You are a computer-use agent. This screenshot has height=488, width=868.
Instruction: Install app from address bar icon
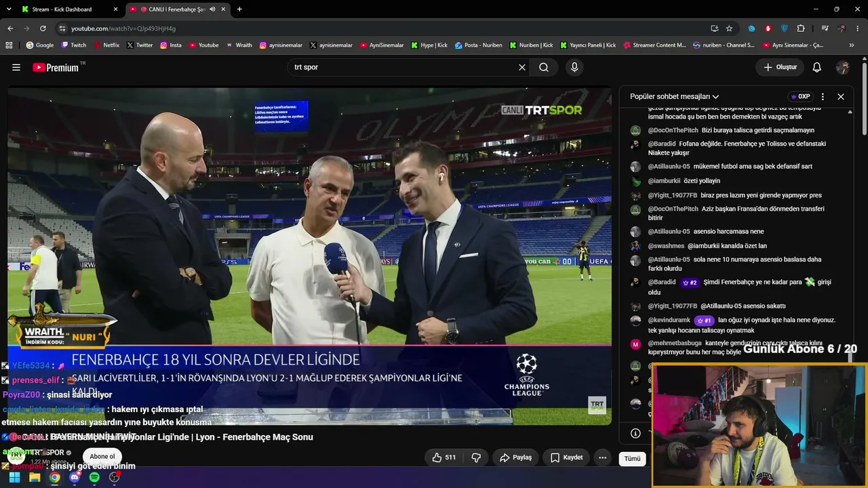714,28
